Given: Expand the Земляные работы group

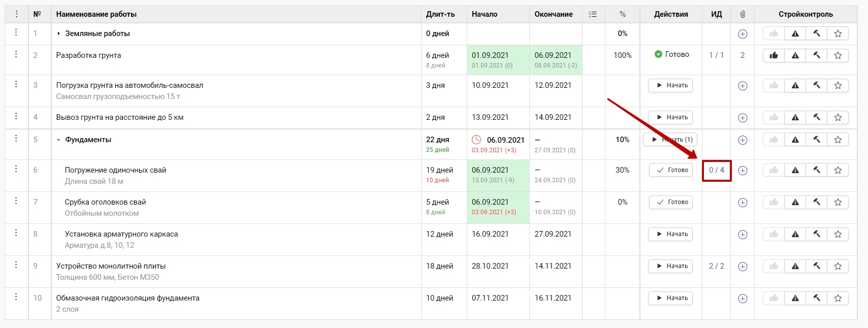Looking at the screenshot, I should [59, 34].
